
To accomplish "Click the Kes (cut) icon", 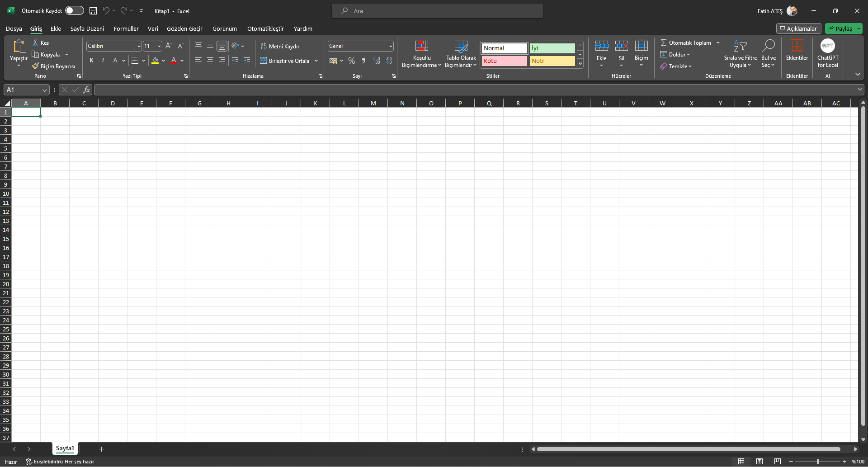I will tap(36, 42).
